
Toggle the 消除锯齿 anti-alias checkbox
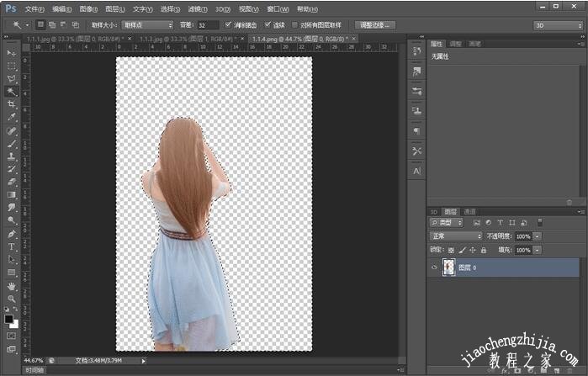(228, 25)
